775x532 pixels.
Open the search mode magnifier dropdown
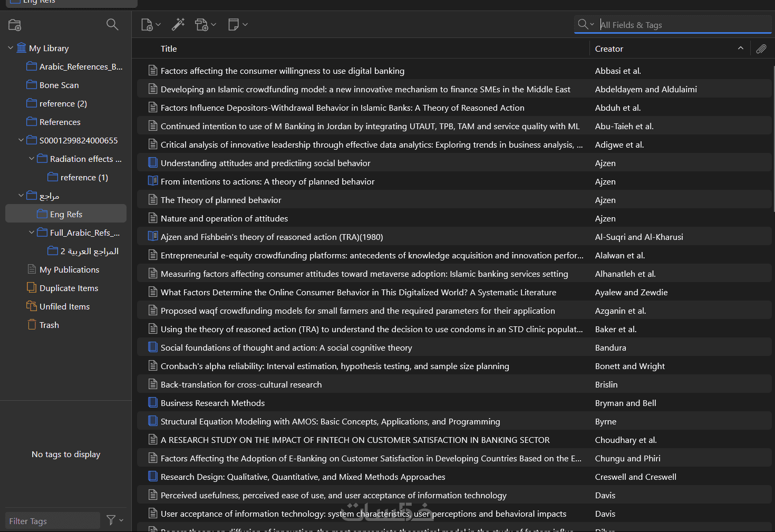[586, 24]
